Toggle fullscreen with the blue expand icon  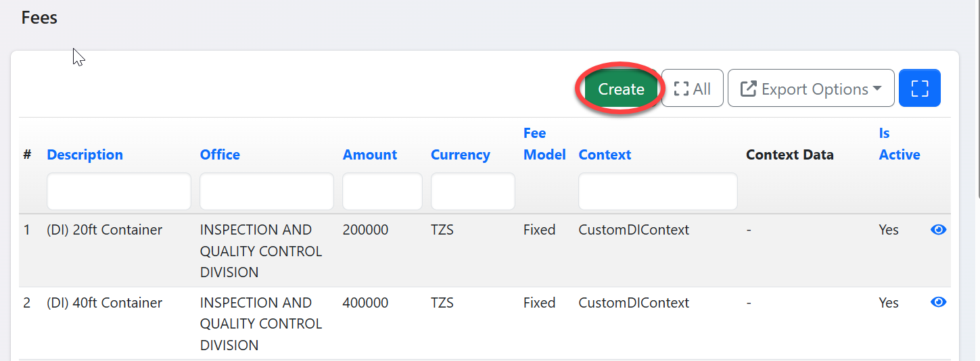919,89
